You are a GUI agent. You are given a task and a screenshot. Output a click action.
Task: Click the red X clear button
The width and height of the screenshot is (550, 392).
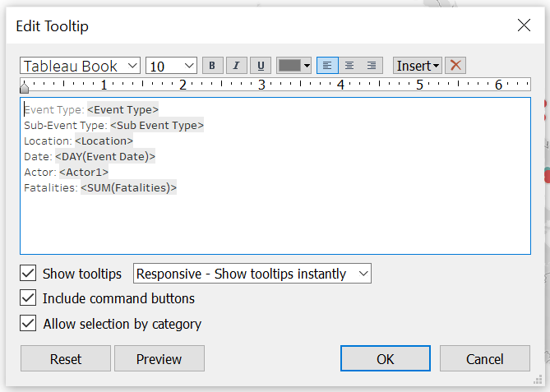pyautogui.click(x=455, y=66)
